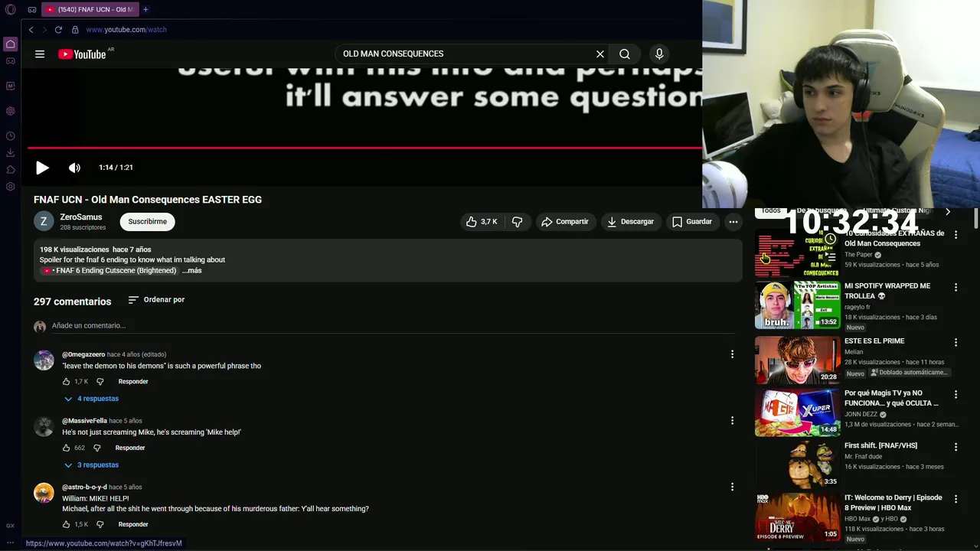Start voice search with the microphone

[659, 54]
